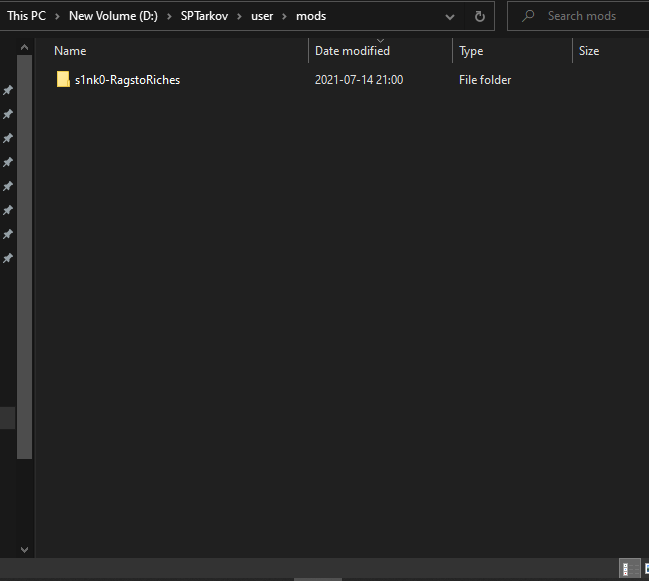
Task: Go to New Volume (D:) breadcrumb
Action: tap(113, 16)
